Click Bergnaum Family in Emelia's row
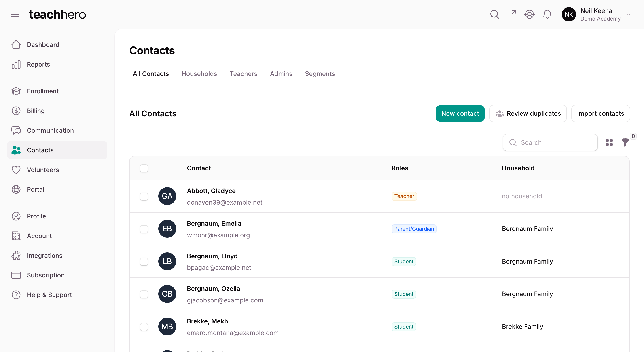Viewport: 644px width, 352px height. (x=527, y=229)
